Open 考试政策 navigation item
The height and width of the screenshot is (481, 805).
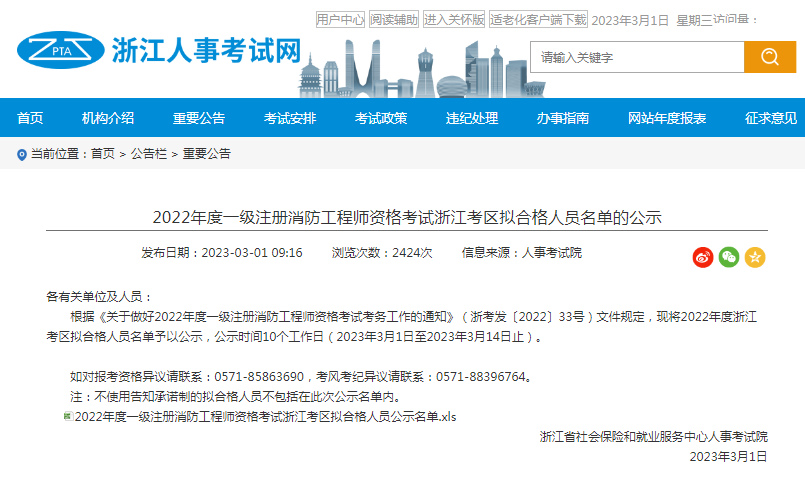pyautogui.click(x=381, y=118)
